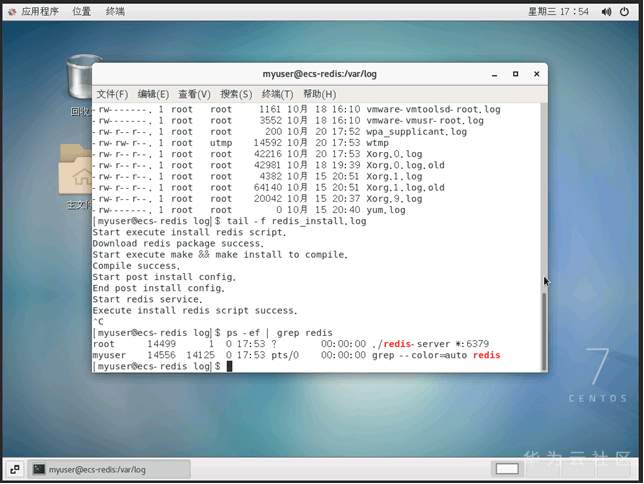Click the workspace switcher in bottom panel
Screen dimensions: 644x484
[507, 469]
